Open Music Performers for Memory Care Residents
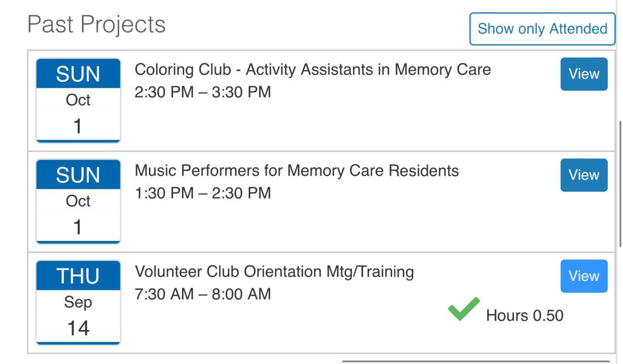The image size is (623, 364). 296,171
